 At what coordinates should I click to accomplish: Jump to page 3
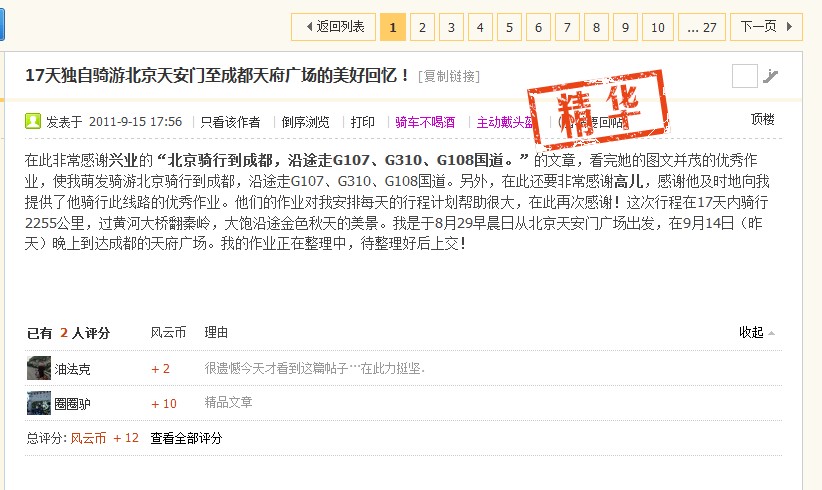tap(451, 27)
